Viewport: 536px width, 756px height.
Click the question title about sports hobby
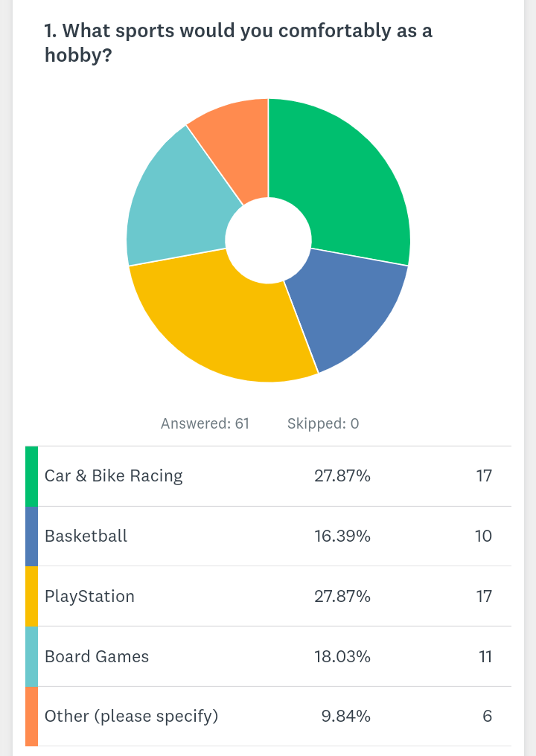[238, 42]
